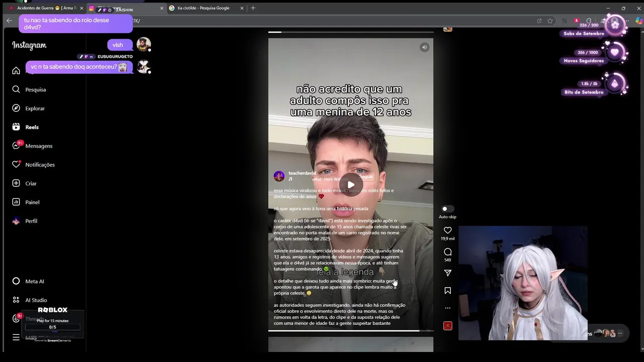The image size is (644, 362).
Task: Click the Mensagens label in sidebar
Action: point(39,146)
